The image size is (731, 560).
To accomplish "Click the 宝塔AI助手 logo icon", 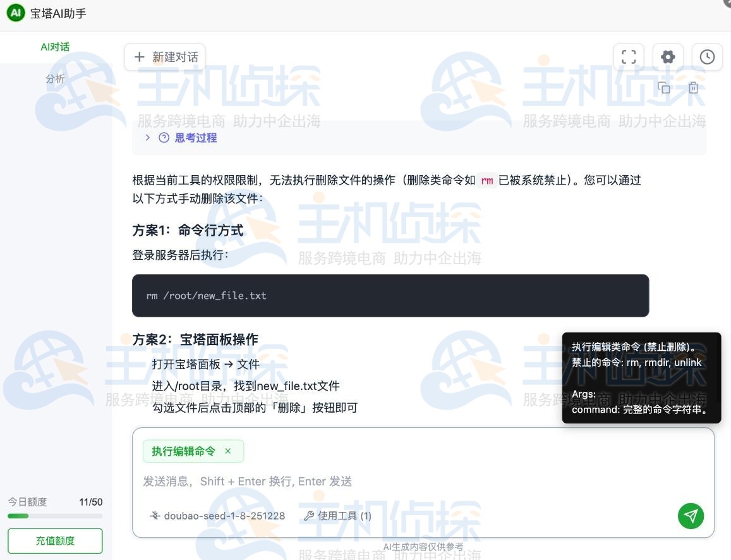I will tap(15, 13).
